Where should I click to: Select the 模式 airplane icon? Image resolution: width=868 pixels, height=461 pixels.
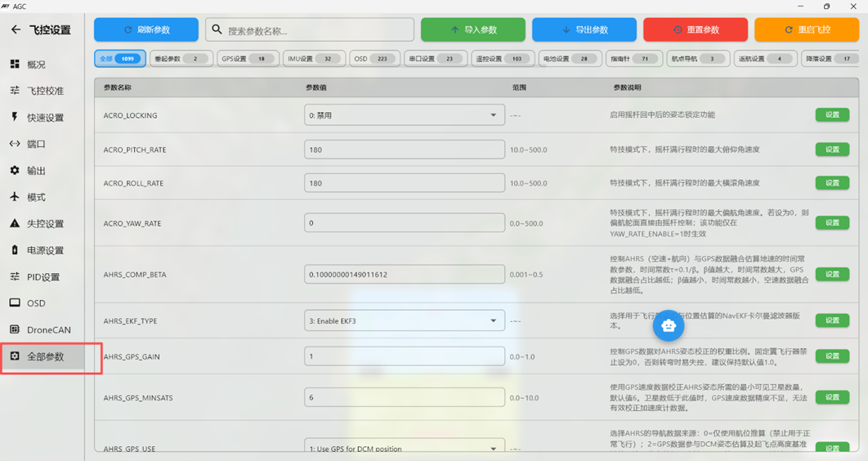15,197
